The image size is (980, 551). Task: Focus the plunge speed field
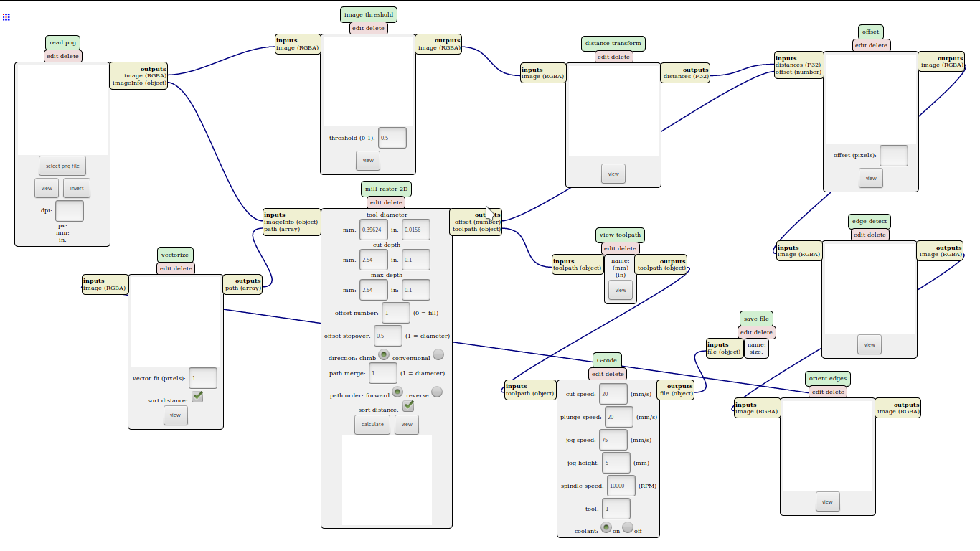[x=619, y=417]
